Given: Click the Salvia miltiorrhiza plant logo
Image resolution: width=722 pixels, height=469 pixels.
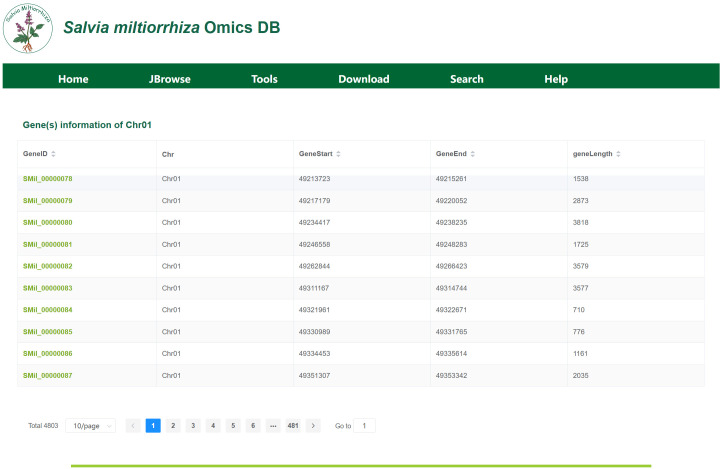Looking at the screenshot, I should (28, 28).
